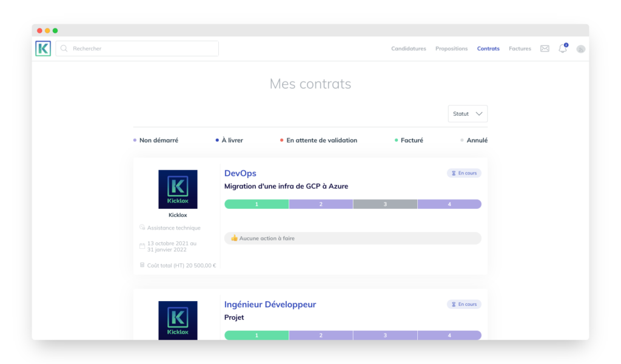Click the Mes contrats page heading
The width and height of the screenshot is (621, 364).
click(x=310, y=84)
